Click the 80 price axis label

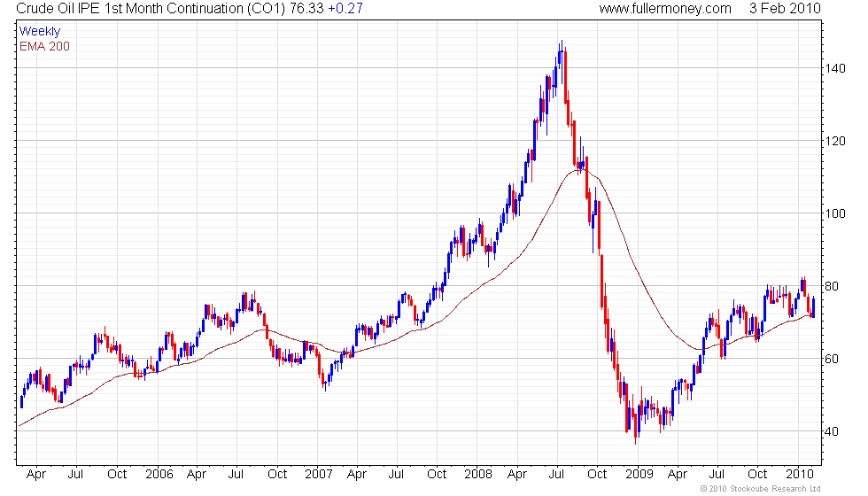pos(832,287)
